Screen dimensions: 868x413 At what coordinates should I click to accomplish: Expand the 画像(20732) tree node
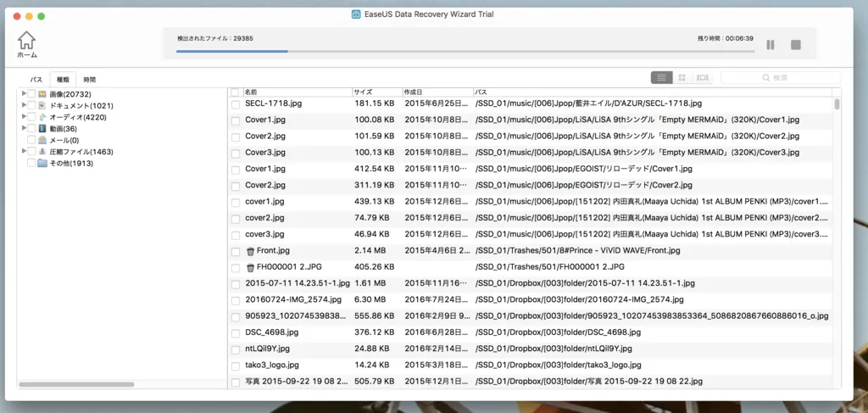[x=24, y=93]
